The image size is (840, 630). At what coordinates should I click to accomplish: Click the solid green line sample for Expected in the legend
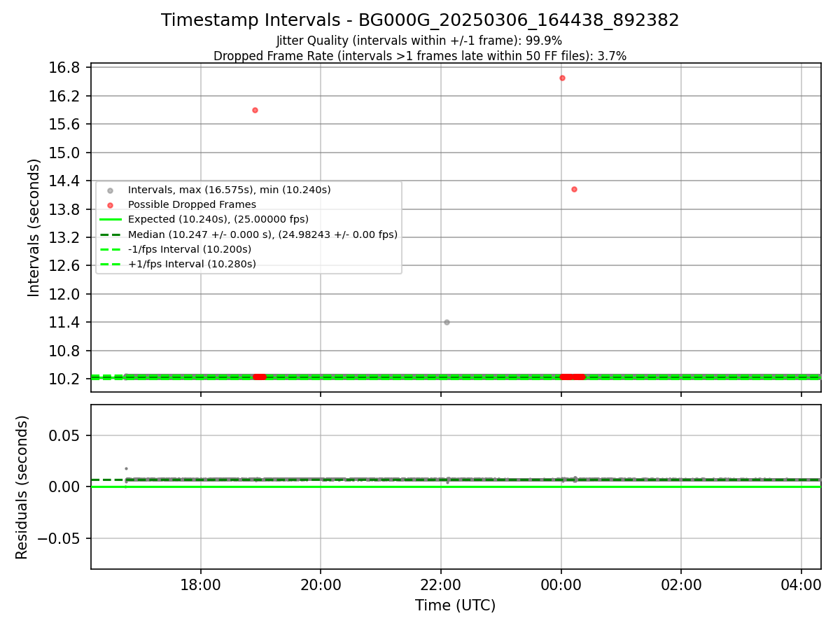[x=111, y=220]
